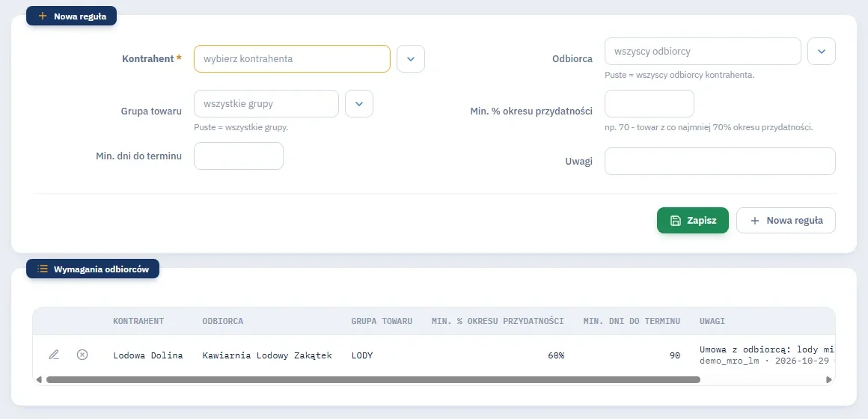Open the Grupa towaru dropdown arrow

click(x=359, y=103)
